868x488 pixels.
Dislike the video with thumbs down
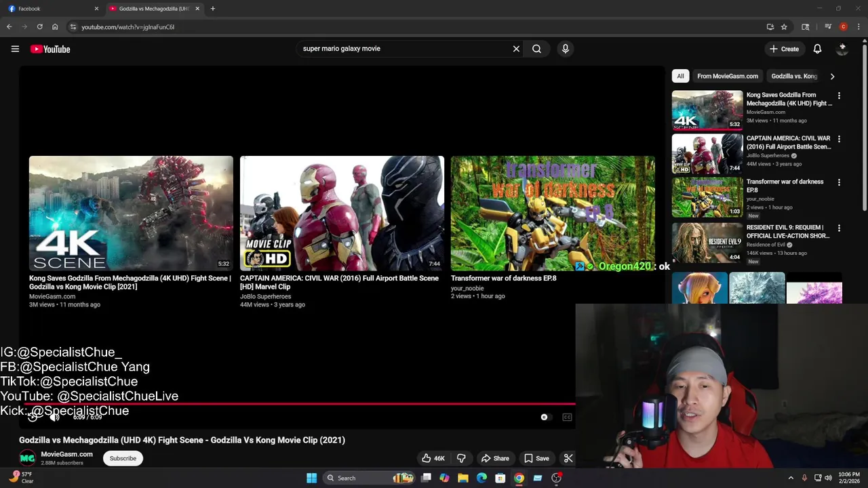coord(461,458)
